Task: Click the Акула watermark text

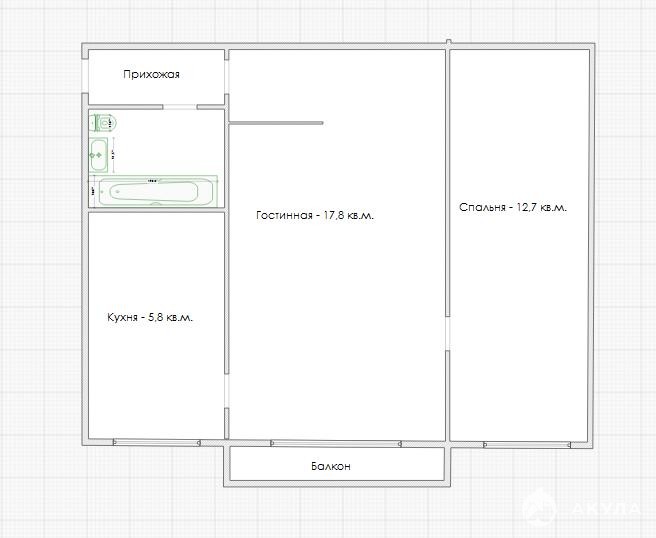Action: 606,509
